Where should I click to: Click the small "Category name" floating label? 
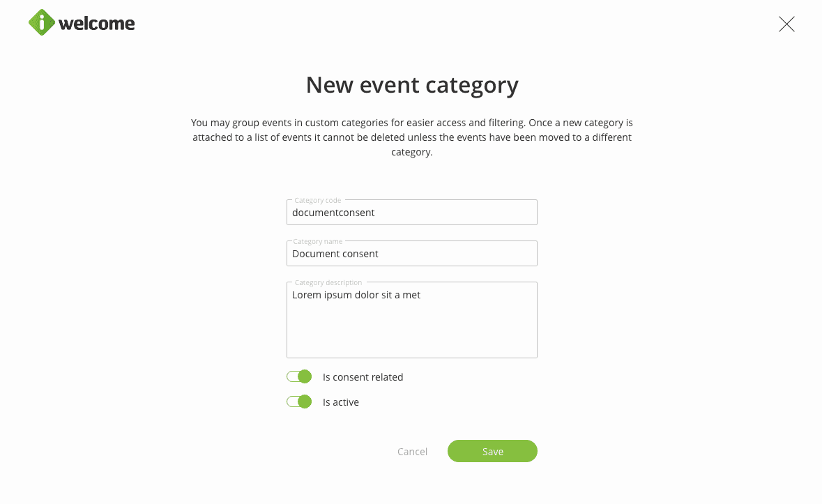pyautogui.click(x=318, y=242)
